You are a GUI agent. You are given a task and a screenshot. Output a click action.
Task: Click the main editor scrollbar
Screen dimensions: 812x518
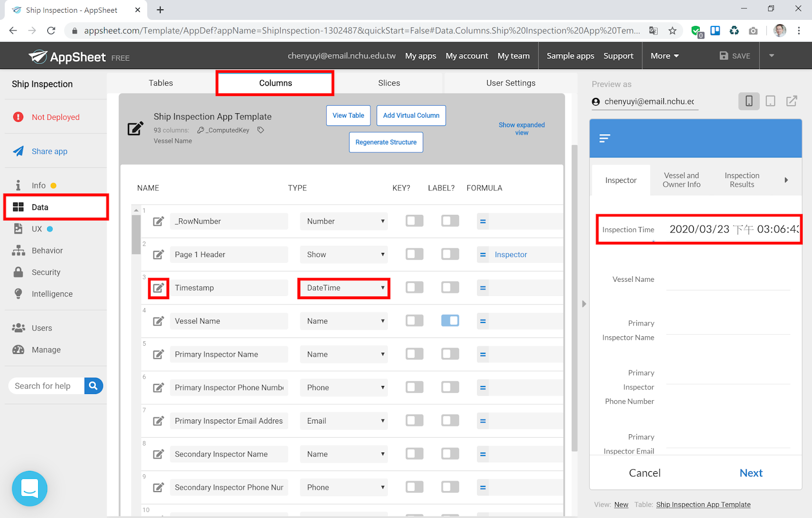coord(574,299)
